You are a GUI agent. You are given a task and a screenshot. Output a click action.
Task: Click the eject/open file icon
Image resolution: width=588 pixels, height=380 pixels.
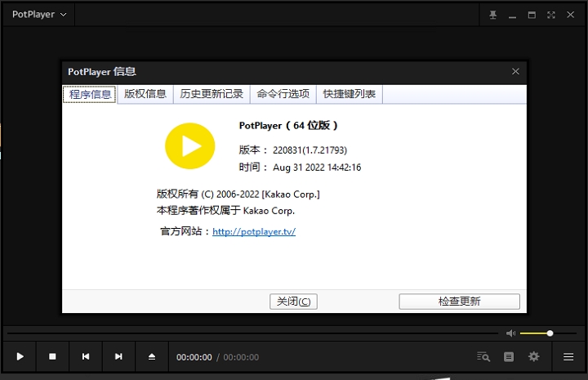click(151, 356)
